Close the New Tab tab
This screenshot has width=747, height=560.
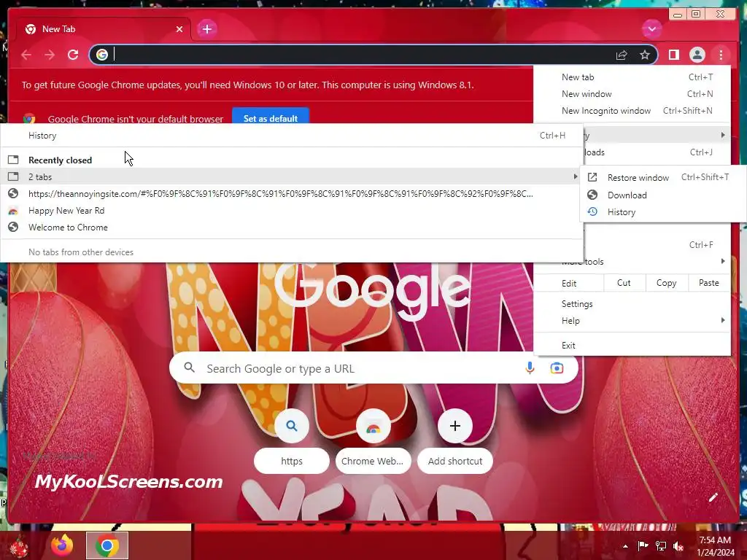179,29
